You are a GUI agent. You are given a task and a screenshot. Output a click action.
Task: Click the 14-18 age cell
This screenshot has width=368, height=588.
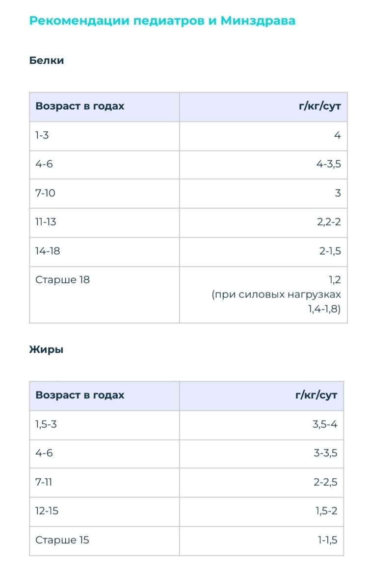point(48,251)
